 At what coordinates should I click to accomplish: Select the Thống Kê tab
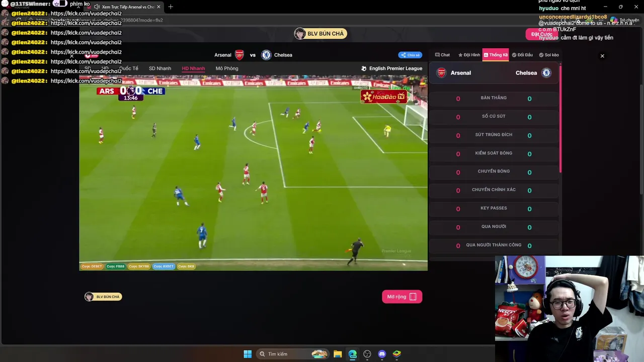[496, 55]
